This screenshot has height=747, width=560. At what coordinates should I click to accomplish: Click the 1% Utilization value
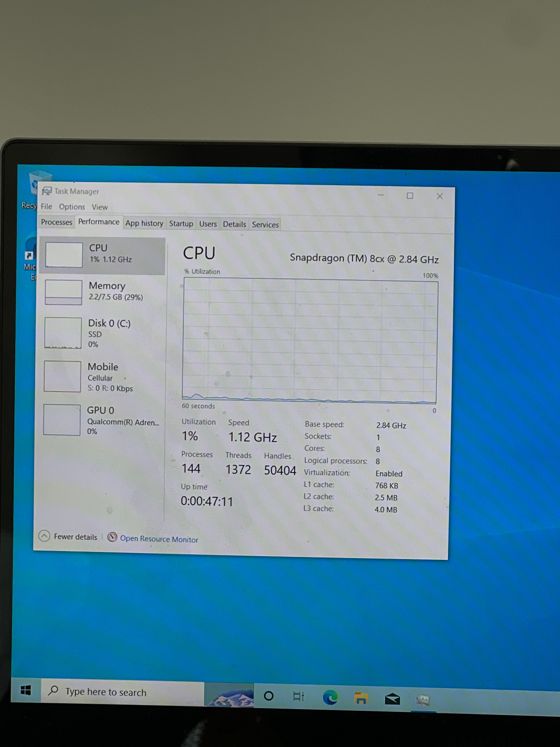point(190,436)
